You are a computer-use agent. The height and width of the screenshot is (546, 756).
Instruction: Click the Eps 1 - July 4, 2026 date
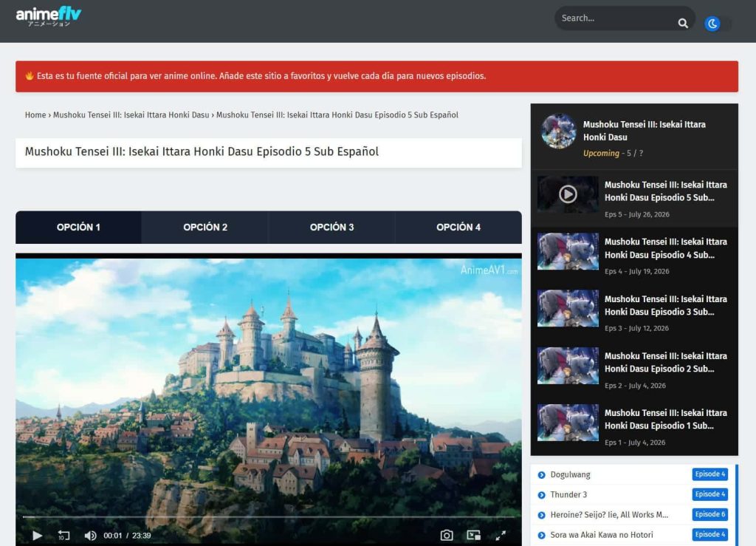point(635,443)
